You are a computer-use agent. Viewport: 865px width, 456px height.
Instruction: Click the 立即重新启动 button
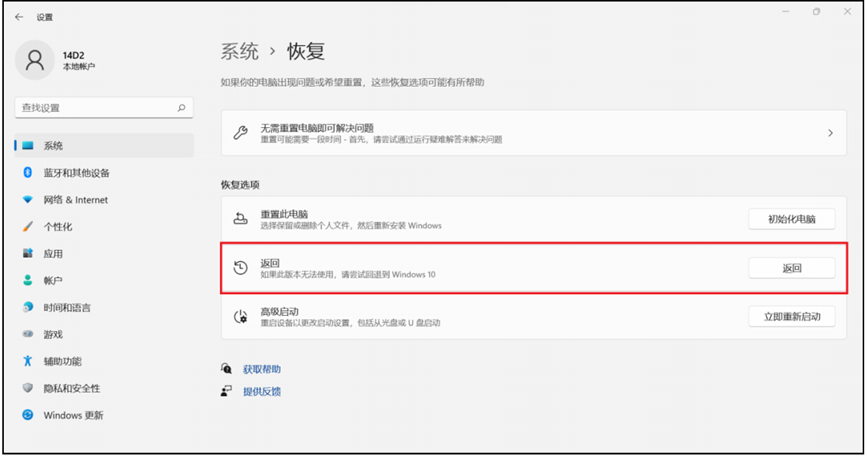(x=792, y=316)
